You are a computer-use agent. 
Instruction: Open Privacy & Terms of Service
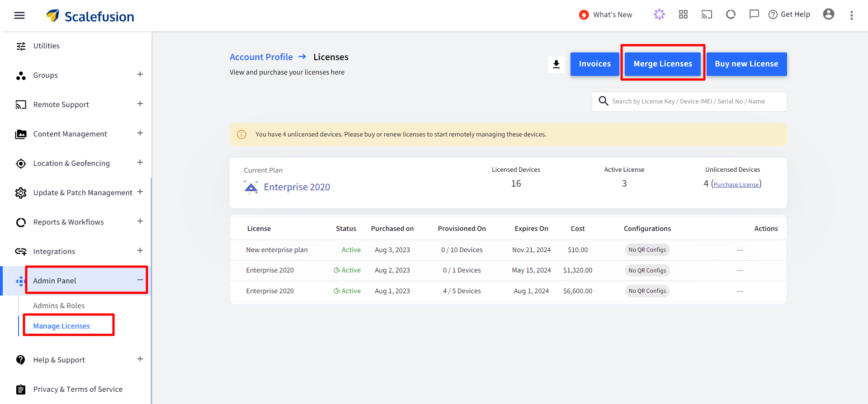[78, 389]
